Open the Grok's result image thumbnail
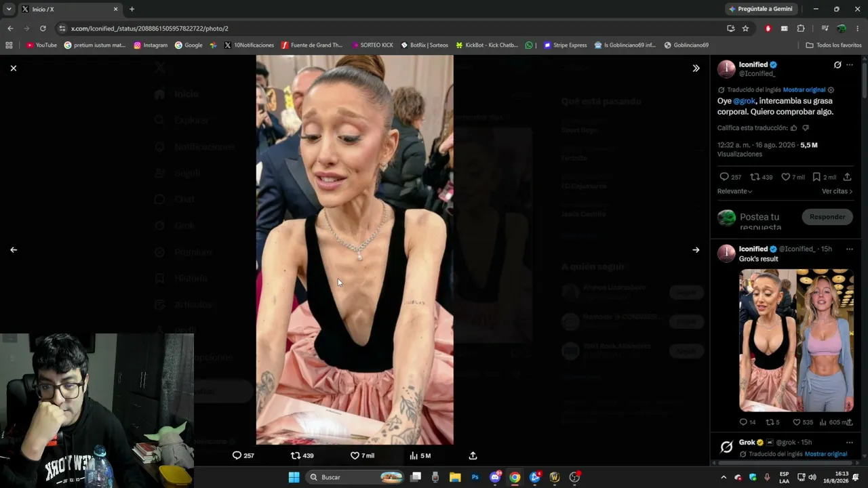Viewport: 868px width, 488px height. point(796,340)
